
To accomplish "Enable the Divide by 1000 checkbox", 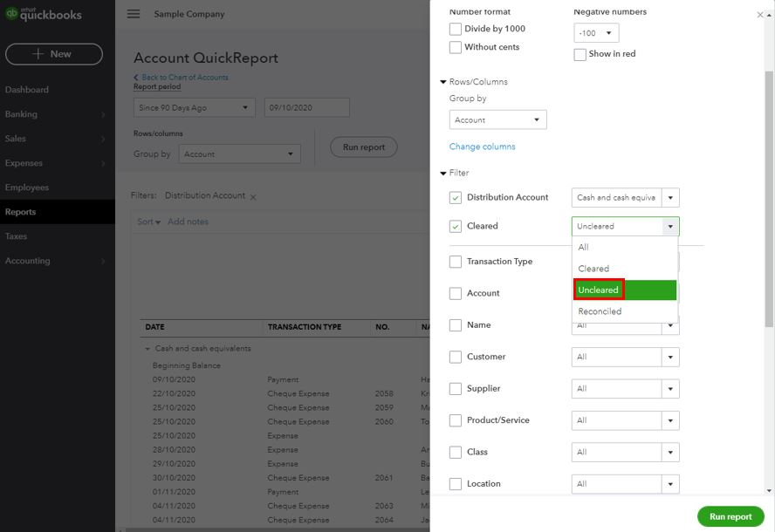I will (456, 29).
